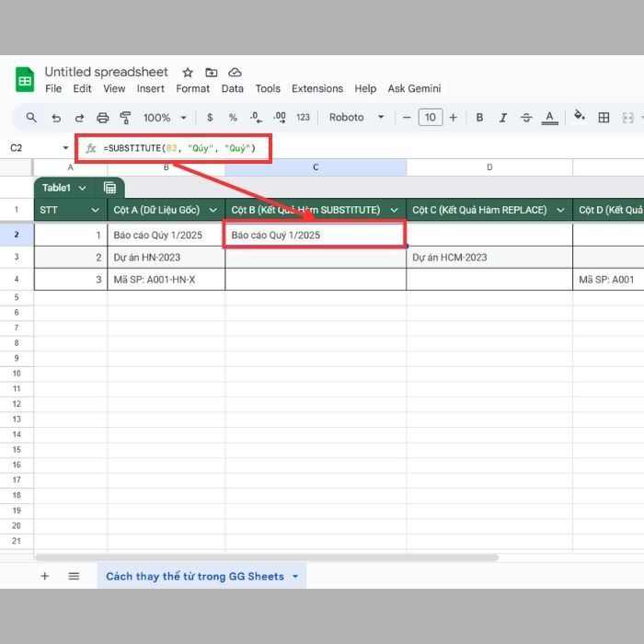Open the Insert menu

click(151, 88)
